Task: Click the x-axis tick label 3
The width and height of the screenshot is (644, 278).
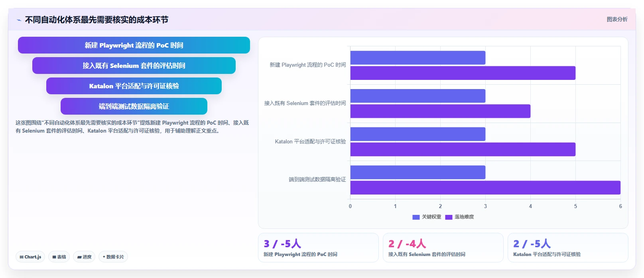Action: [x=485, y=206]
